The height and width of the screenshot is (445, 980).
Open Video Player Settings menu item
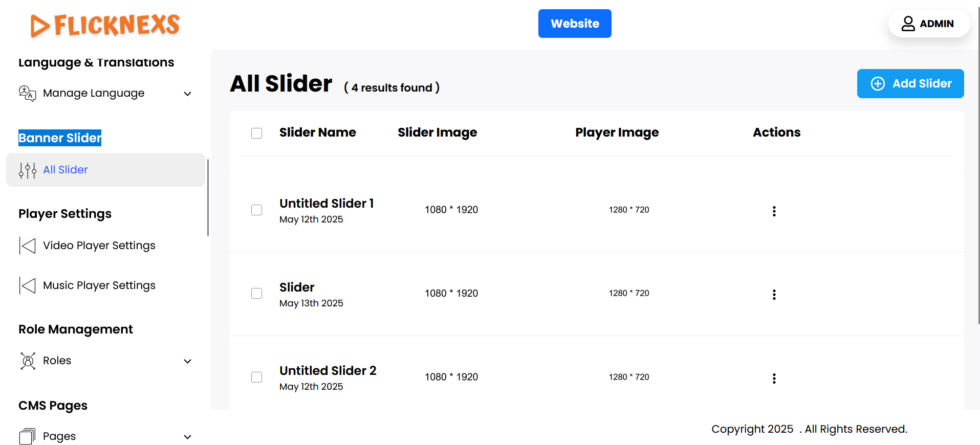pyautogui.click(x=99, y=246)
